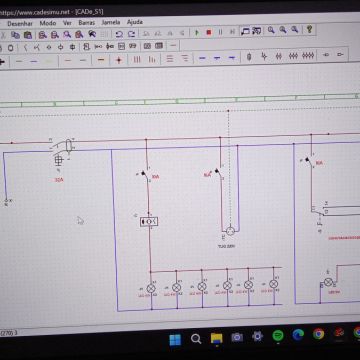The image size is (360, 360).
Task: Click the Redo arrow icon
Action: (x=131, y=34)
